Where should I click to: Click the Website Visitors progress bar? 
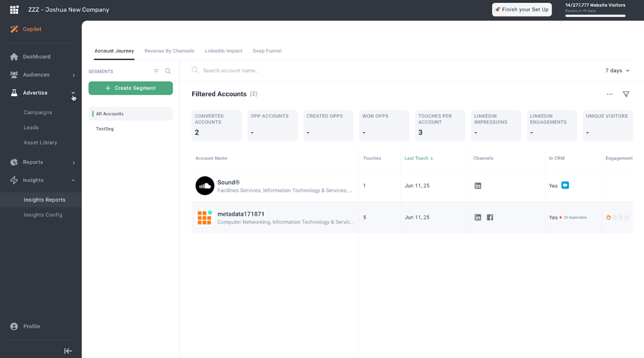(595, 16)
